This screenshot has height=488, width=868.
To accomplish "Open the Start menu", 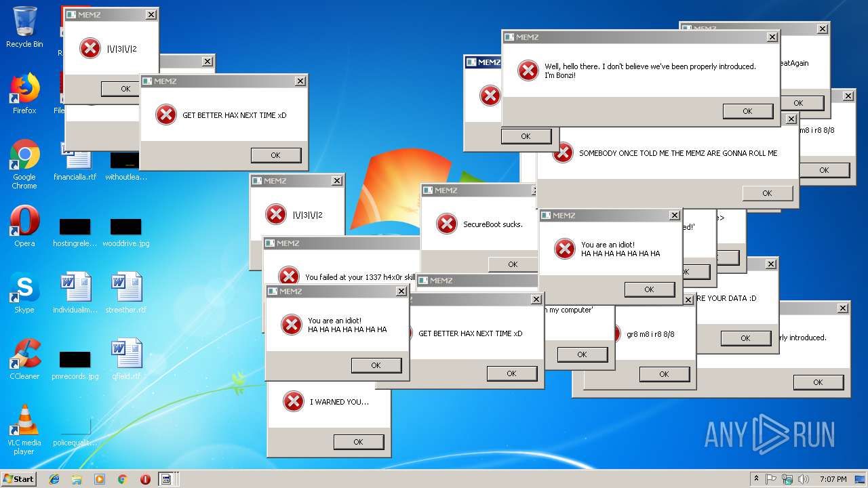I will pyautogui.click(x=19, y=479).
